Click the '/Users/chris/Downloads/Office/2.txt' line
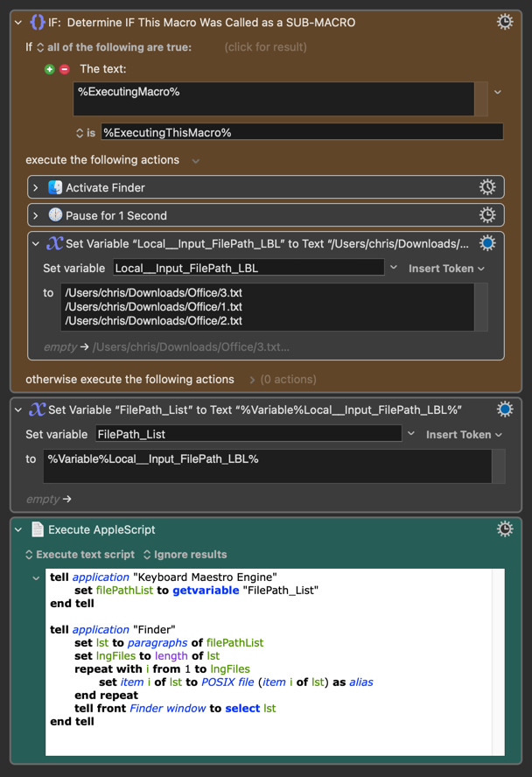 [x=153, y=320]
